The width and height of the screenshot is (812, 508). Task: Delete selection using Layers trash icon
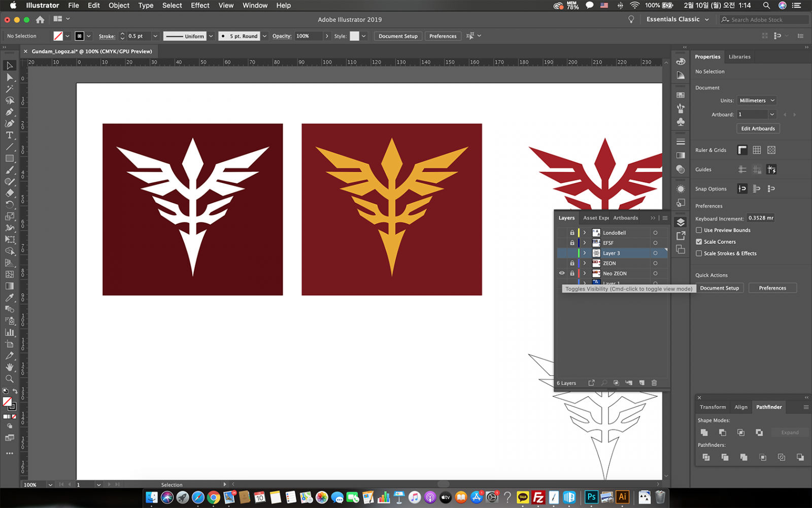[654, 383]
